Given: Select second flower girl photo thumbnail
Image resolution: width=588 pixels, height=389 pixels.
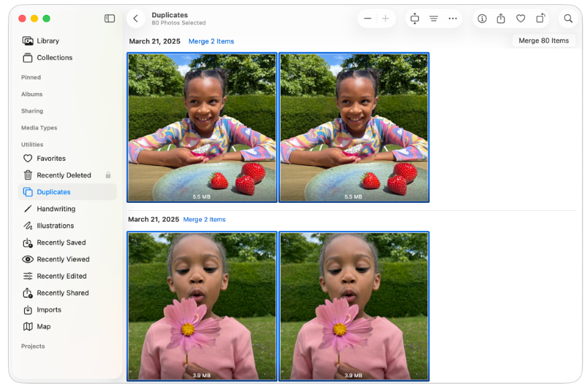Looking at the screenshot, I should [354, 306].
